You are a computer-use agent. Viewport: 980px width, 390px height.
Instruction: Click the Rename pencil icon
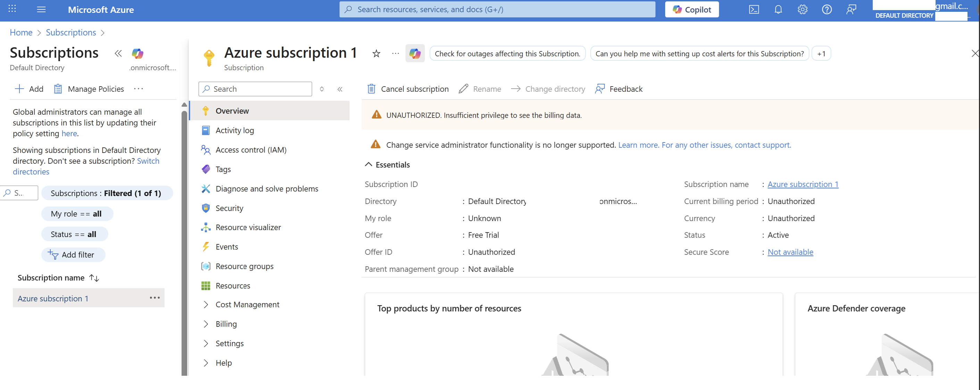pyautogui.click(x=463, y=89)
